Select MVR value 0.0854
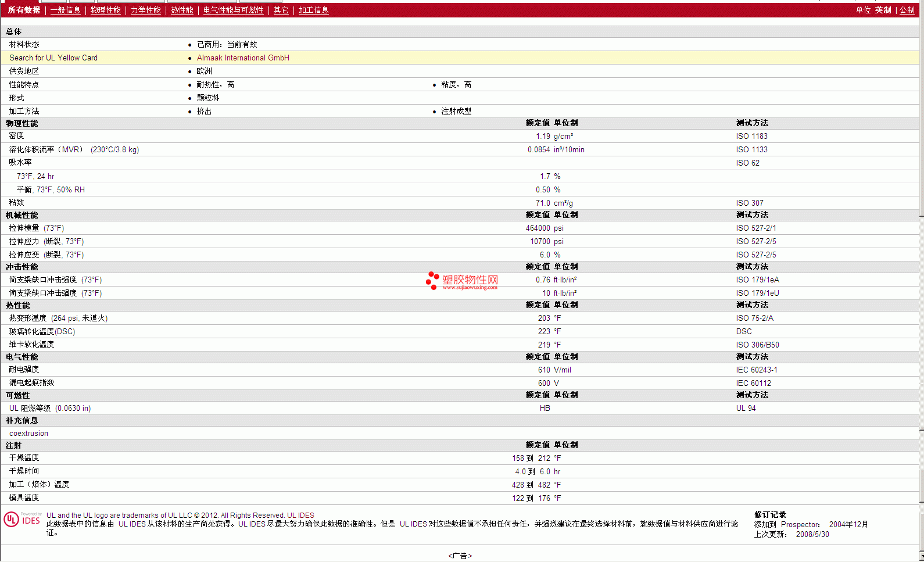 (x=539, y=149)
